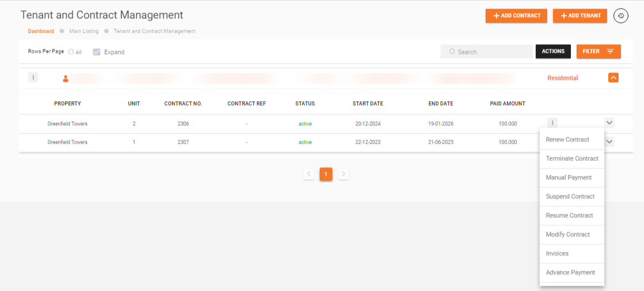
Task: Click the Add Contract button
Action: coord(517,16)
